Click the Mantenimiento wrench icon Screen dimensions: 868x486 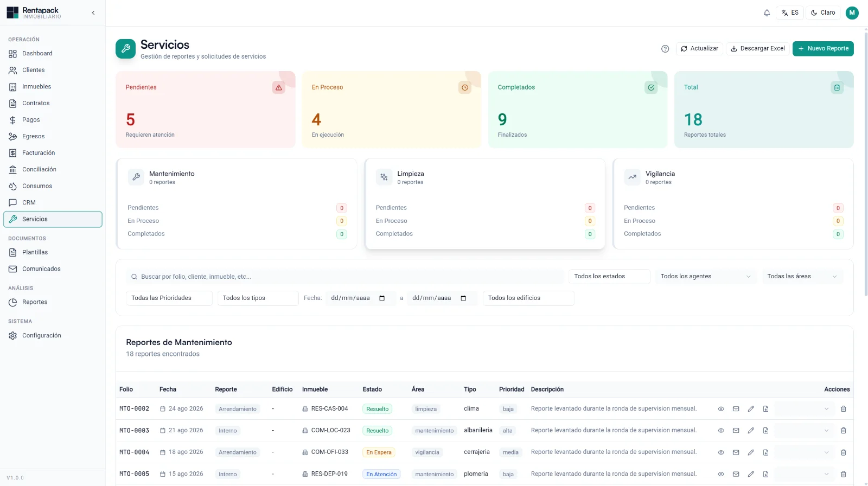pyautogui.click(x=136, y=177)
